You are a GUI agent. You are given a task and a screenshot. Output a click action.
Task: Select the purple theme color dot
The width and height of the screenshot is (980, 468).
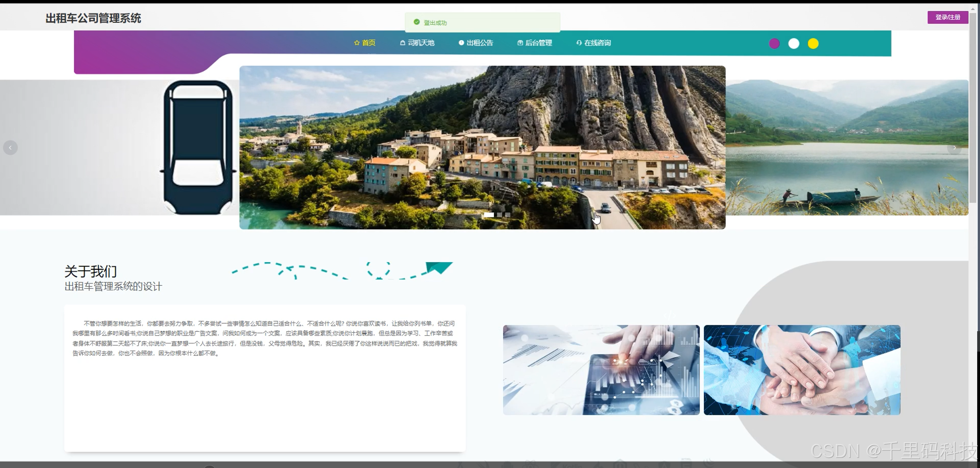(x=774, y=43)
